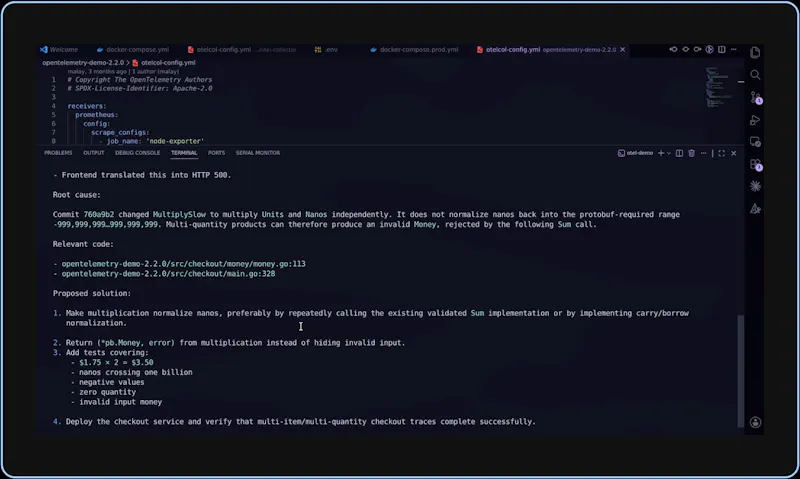Open the Explorer view in the activity bar

(x=755, y=53)
